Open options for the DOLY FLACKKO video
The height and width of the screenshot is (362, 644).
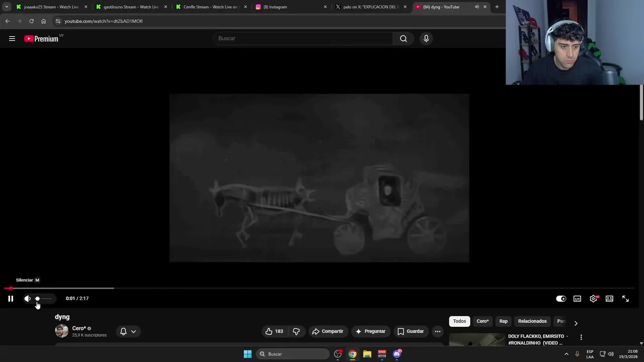[581, 337]
